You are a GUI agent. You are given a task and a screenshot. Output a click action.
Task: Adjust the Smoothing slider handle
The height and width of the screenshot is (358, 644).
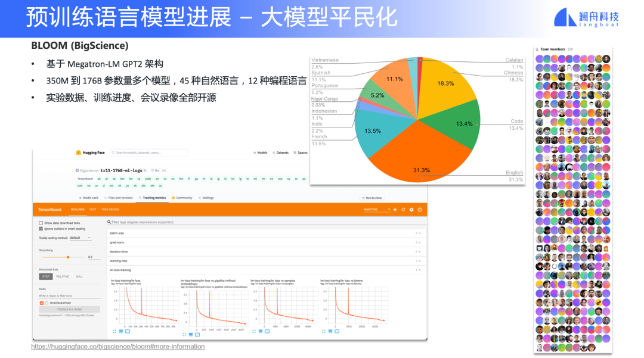pyautogui.click(x=68, y=257)
